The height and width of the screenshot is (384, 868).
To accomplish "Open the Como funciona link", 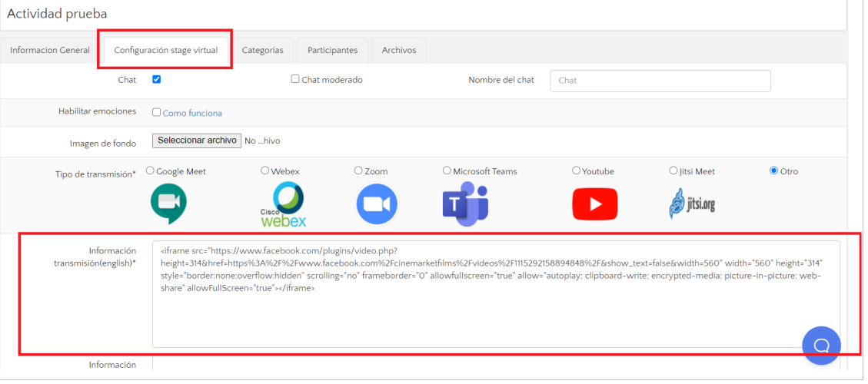I will [192, 113].
